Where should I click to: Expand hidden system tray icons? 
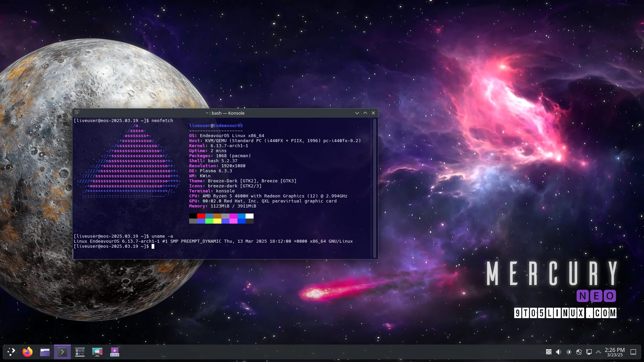[598, 352]
